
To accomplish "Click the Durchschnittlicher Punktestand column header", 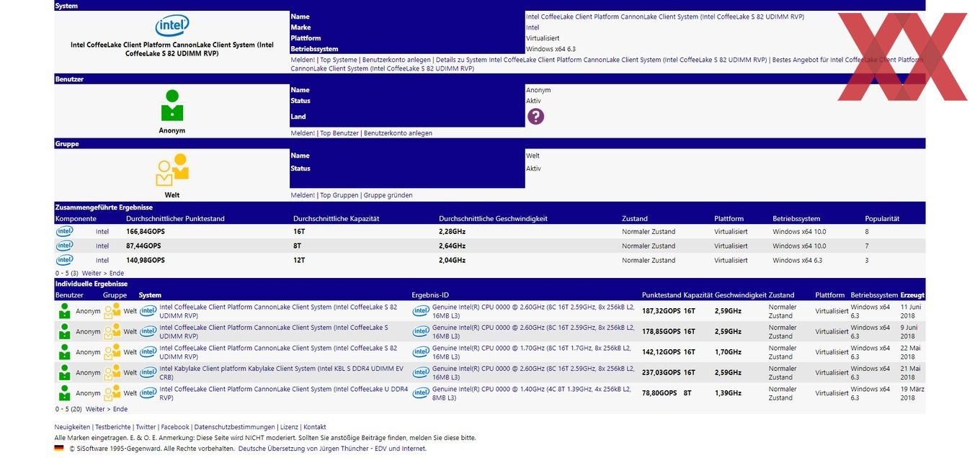I will 175,218.
